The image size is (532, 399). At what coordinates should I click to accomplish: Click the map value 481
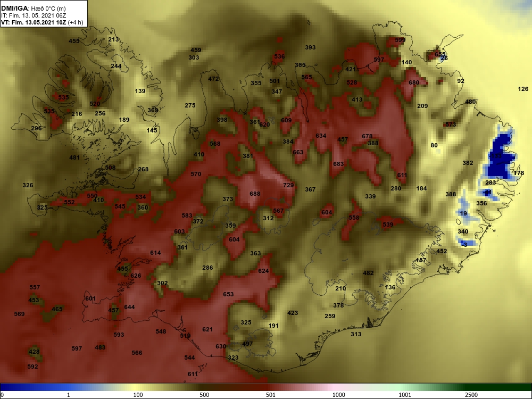[74, 157]
